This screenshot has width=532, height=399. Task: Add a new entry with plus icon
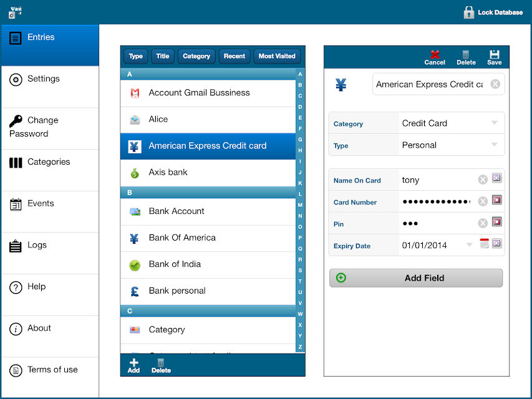133,366
